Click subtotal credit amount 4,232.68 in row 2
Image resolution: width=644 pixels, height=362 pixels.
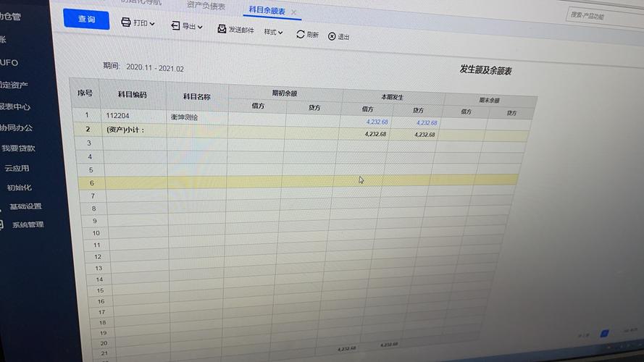425,135
